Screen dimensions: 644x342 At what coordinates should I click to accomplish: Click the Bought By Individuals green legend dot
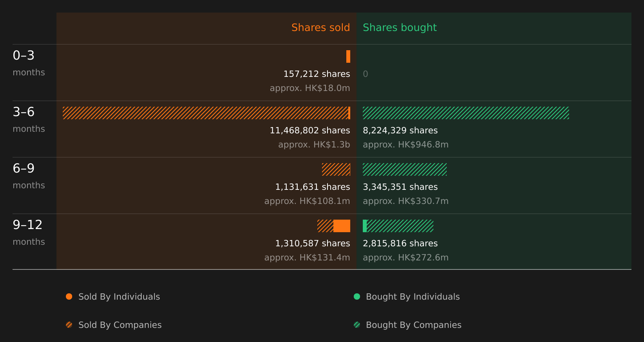[x=357, y=297]
